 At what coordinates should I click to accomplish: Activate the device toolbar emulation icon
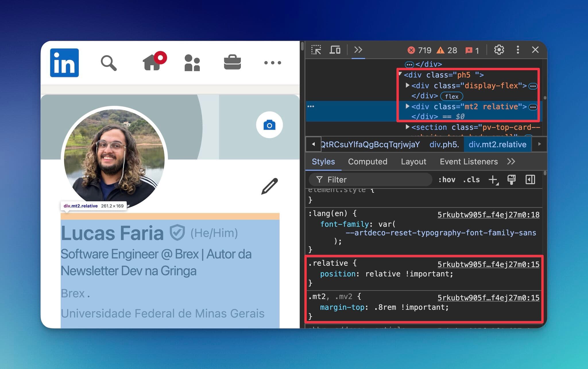(335, 50)
